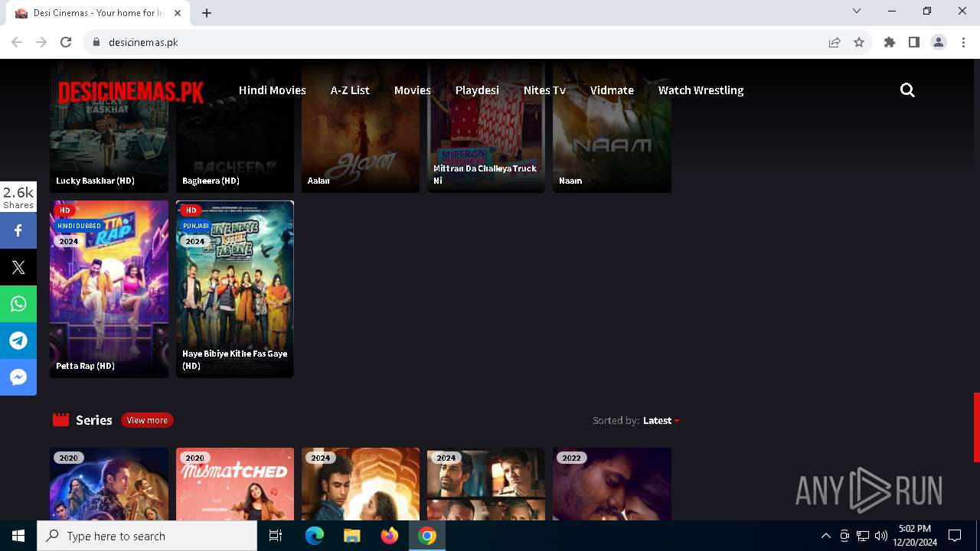Select the Desi Cinemas browser tab
Image resolution: width=980 pixels, height=551 pixels.
[x=98, y=13]
